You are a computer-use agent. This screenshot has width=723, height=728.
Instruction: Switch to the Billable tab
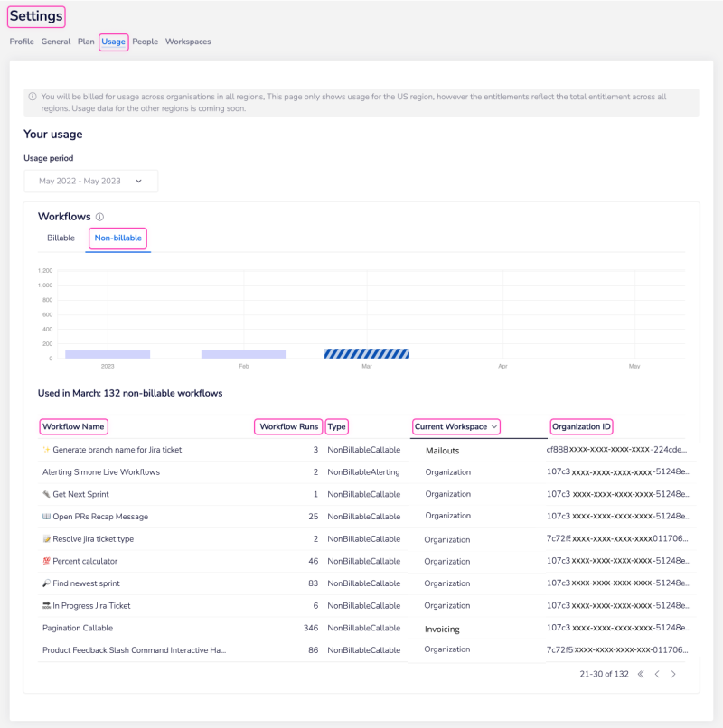pyautogui.click(x=61, y=238)
